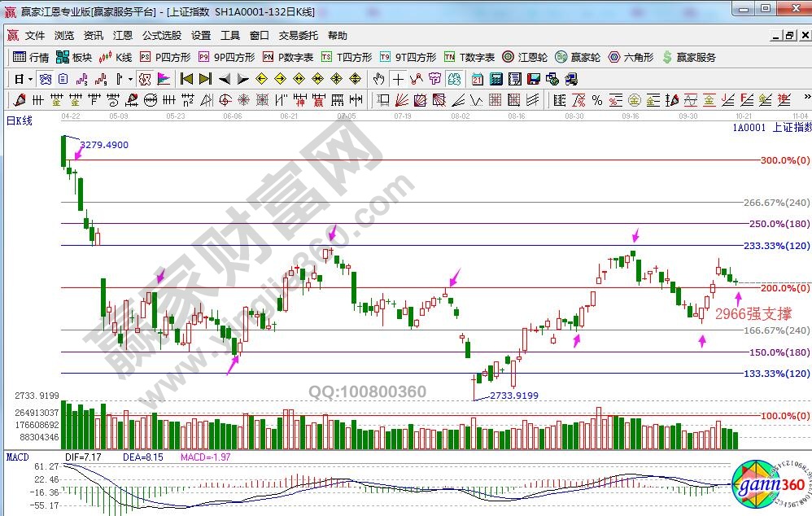
Task: Click the save floppy disk icon
Action: click(534, 79)
